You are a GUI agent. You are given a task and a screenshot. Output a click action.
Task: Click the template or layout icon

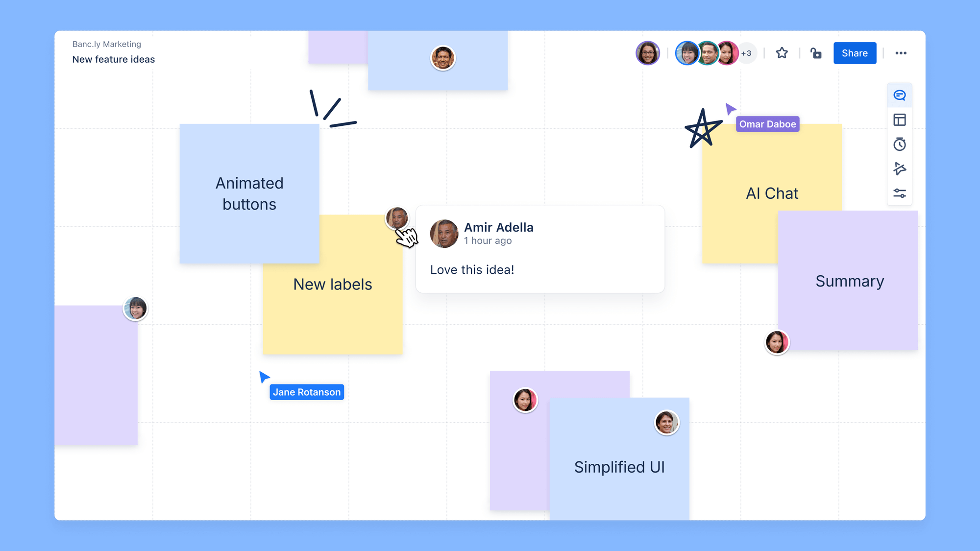900,119
